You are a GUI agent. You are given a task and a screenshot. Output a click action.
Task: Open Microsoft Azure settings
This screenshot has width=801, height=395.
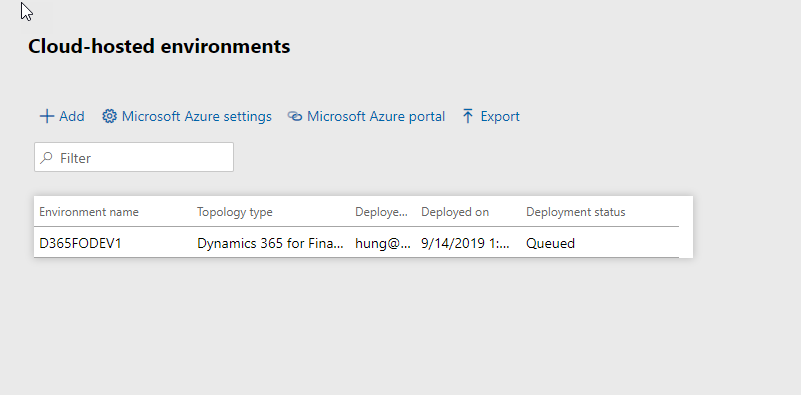pos(187,117)
